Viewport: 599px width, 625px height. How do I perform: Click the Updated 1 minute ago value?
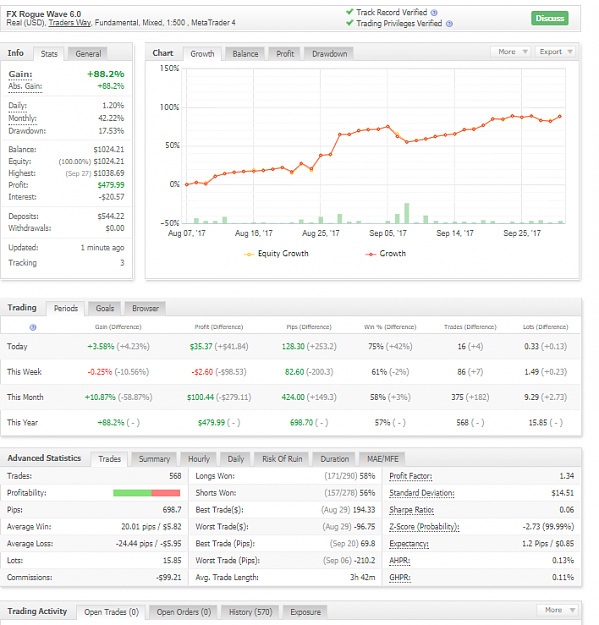[x=102, y=248]
